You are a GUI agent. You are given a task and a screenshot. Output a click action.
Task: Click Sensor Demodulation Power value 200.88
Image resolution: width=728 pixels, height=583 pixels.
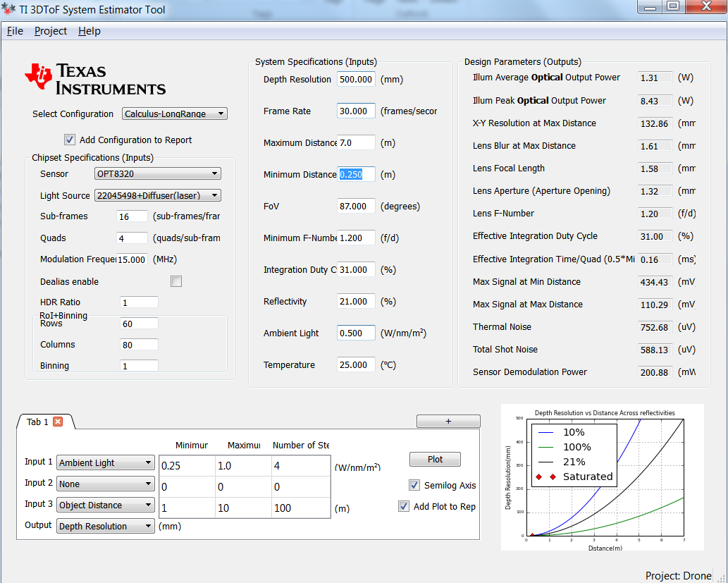tap(655, 372)
